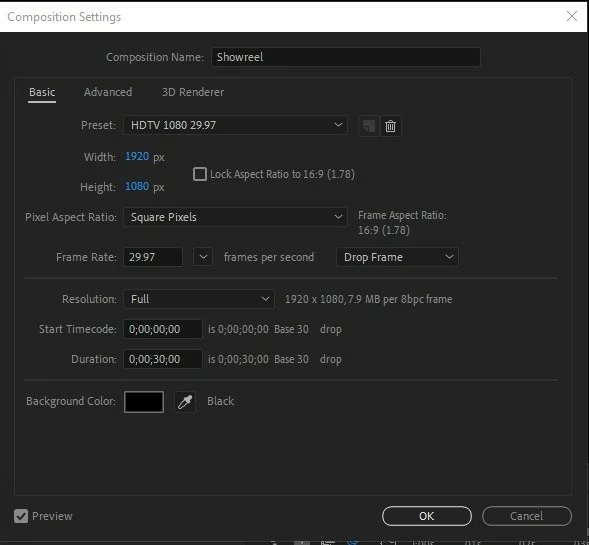Click the Composition Name field Showreel
The width and height of the screenshot is (589, 545).
click(346, 57)
